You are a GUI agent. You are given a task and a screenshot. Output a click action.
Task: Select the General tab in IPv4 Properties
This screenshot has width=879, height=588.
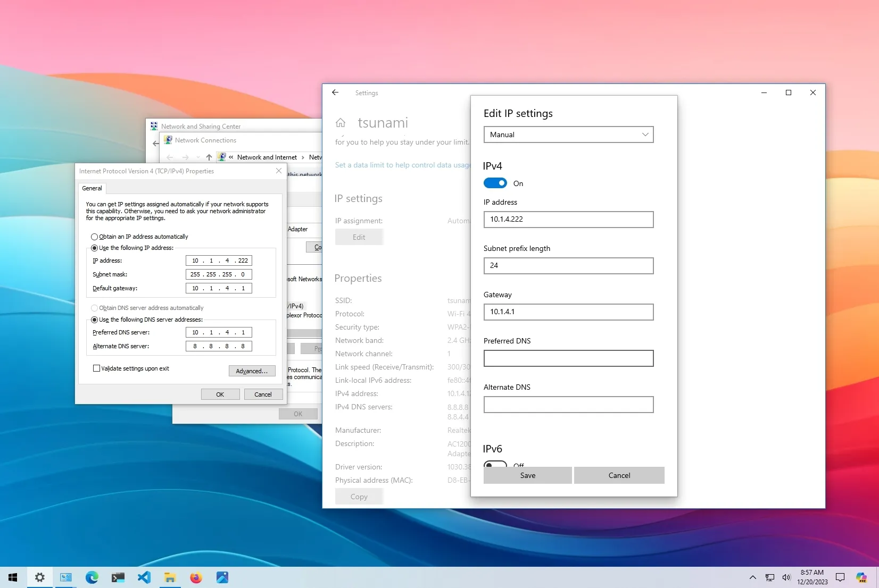pos(92,188)
